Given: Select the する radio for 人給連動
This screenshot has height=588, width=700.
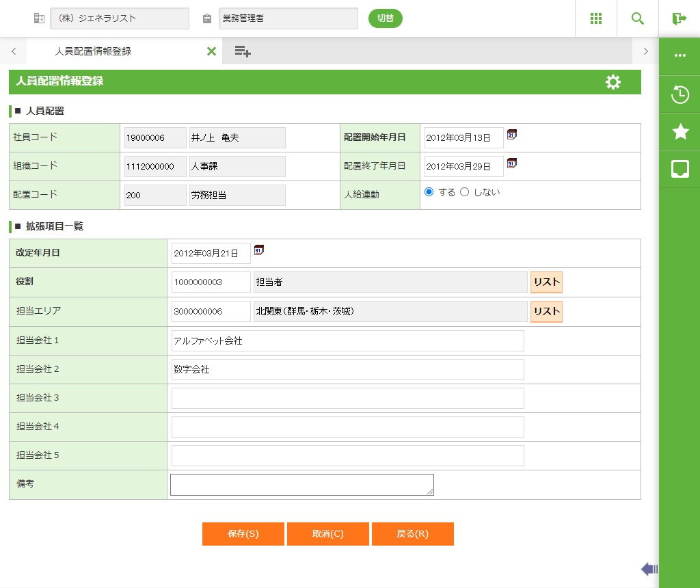Looking at the screenshot, I should coord(429,192).
